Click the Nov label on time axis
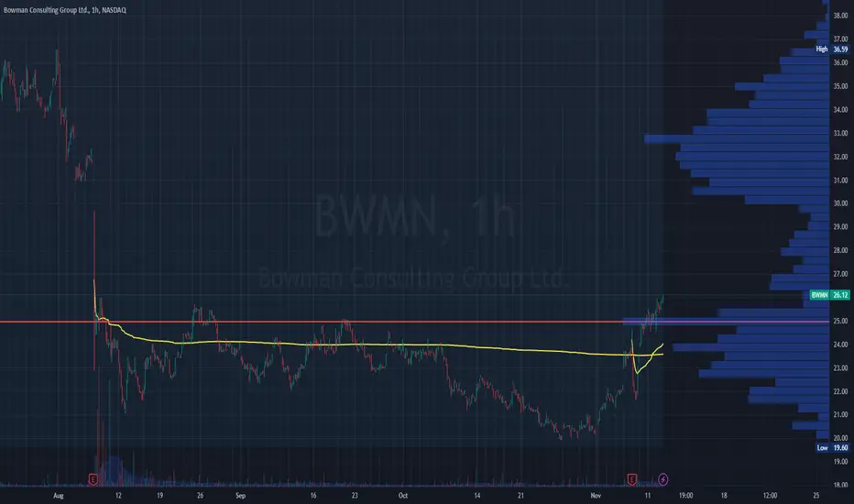The width and height of the screenshot is (854, 504). click(x=596, y=496)
